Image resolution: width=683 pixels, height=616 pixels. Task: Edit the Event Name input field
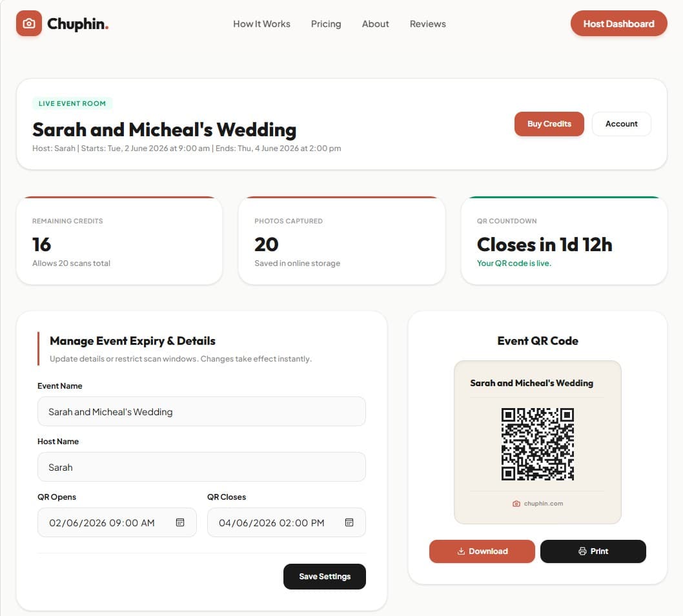201,411
